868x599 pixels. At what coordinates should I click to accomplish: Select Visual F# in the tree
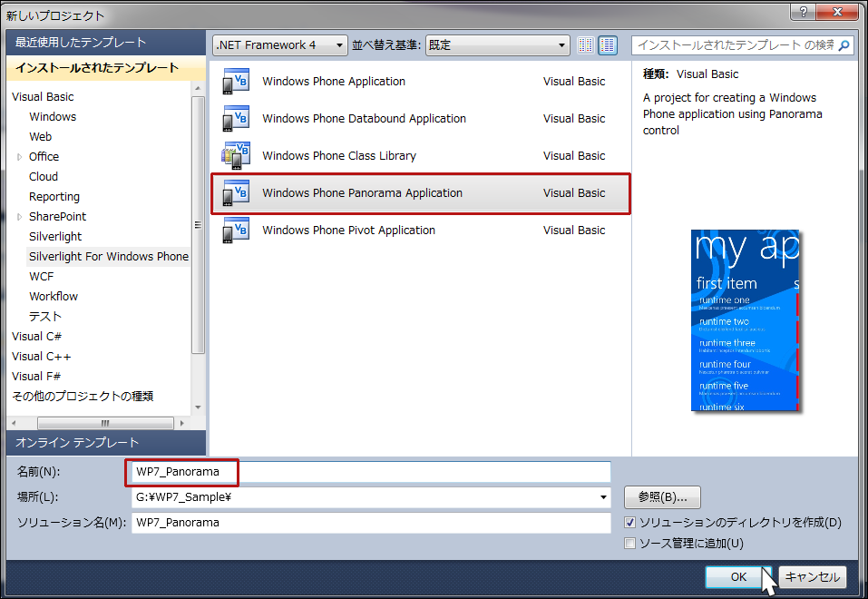click(36, 377)
